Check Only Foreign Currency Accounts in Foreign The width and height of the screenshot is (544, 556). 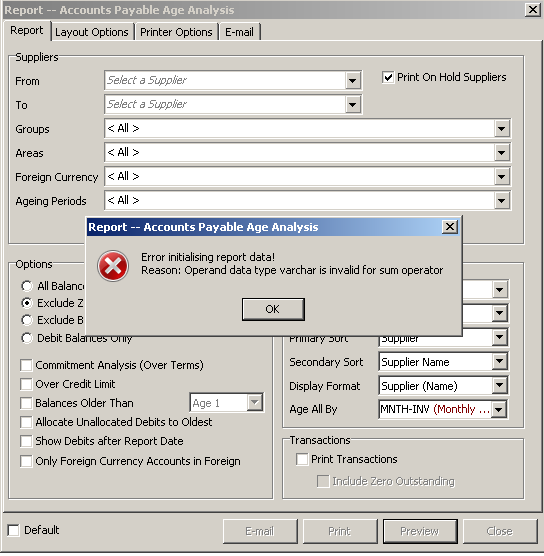26,461
